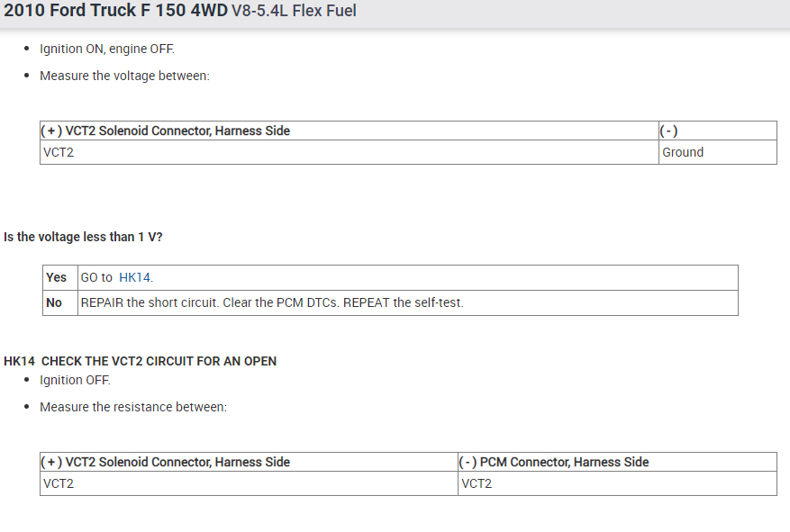Screen dimensions: 790x532
Task: Open the HK14 link
Action: point(134,277)
